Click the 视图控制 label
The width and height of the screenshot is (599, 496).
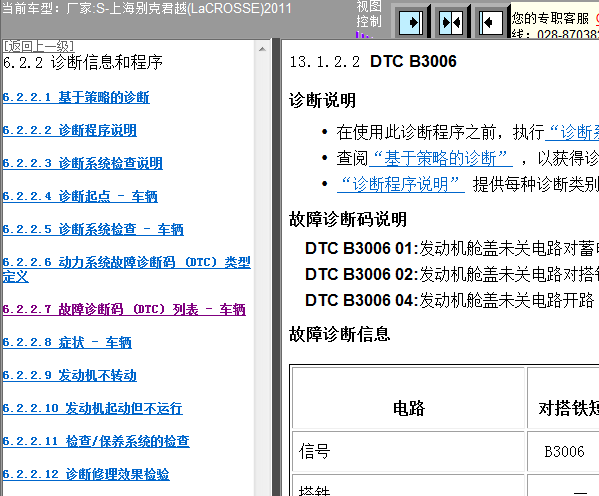pyautogui.click(x=369, y=14)
